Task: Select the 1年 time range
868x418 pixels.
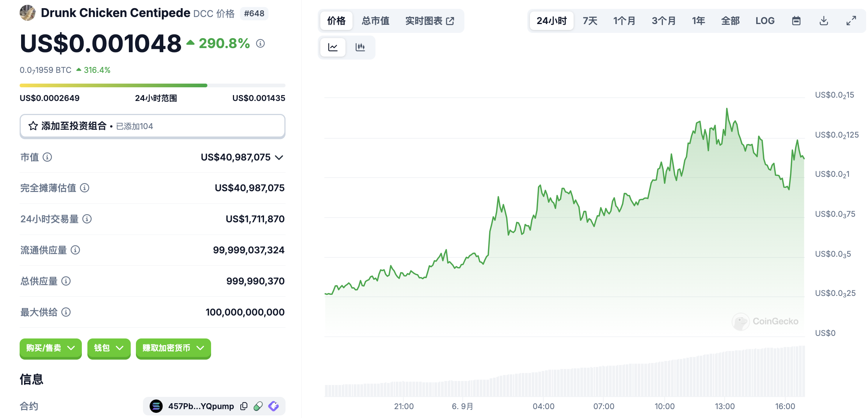Action: point(698,21)
